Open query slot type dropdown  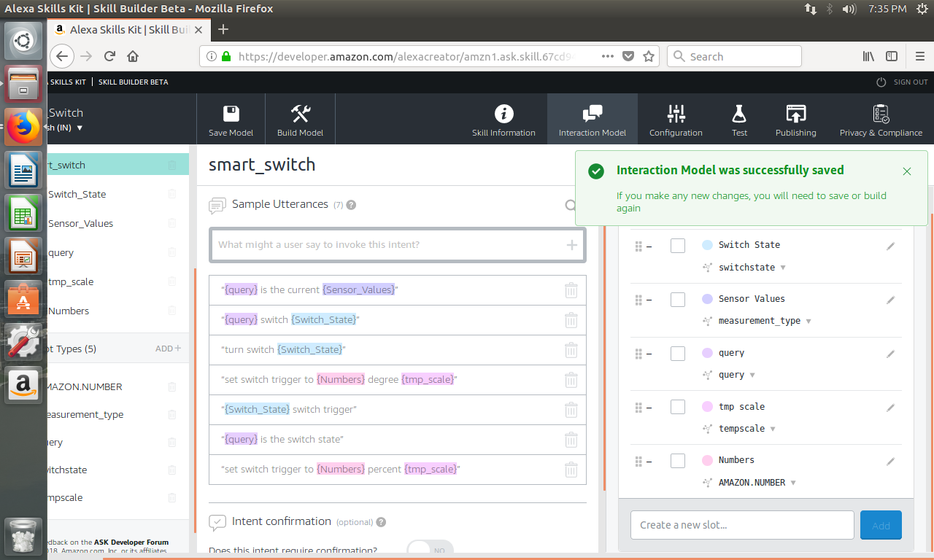tap(752, 375)
